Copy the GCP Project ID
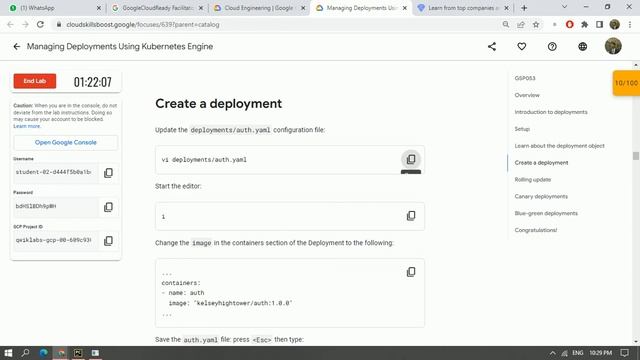This screenshot has height=360, width=640. tap(108, 240)
